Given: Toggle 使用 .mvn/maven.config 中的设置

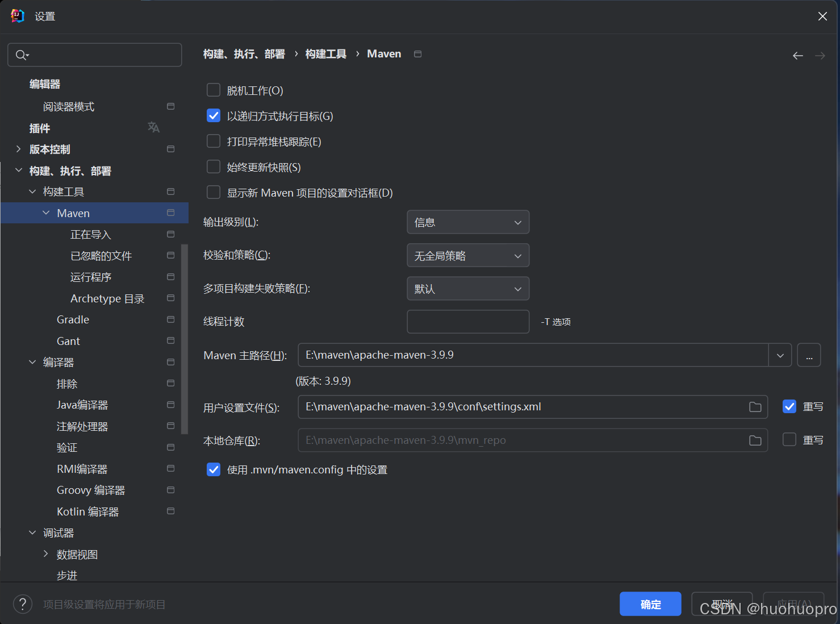Looking at the screenshot, I should coord(214,469).
